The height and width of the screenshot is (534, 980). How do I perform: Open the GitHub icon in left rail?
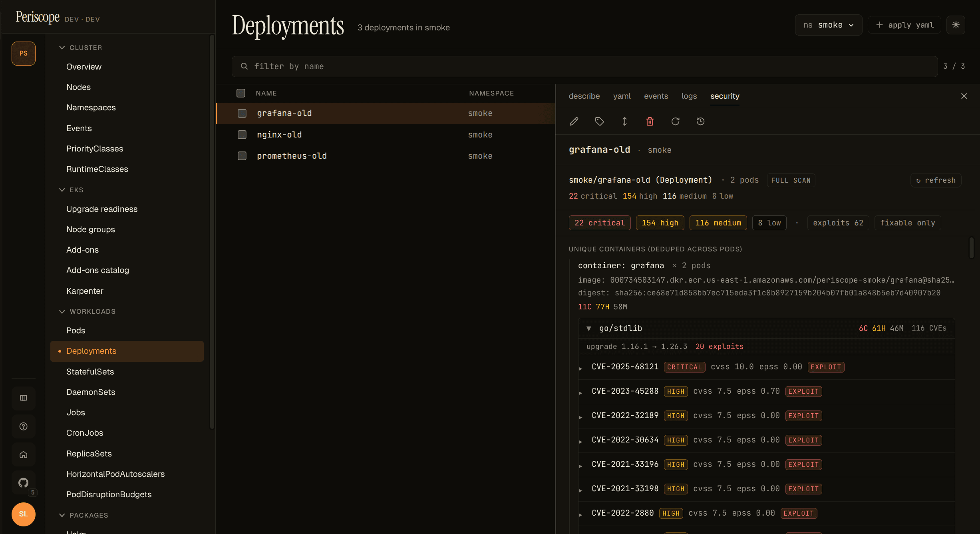point(24,483)
